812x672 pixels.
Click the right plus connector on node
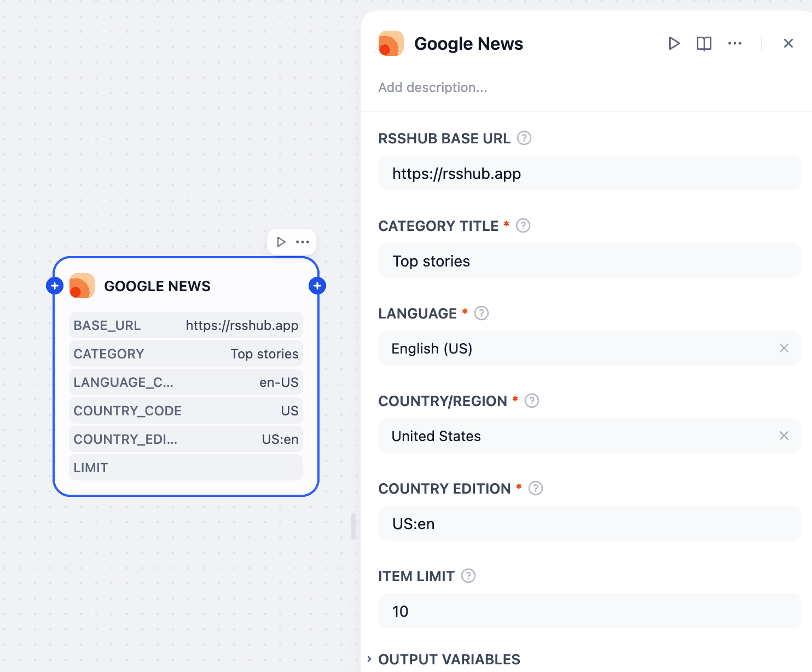pyautogui.click(x=317, y=286)
